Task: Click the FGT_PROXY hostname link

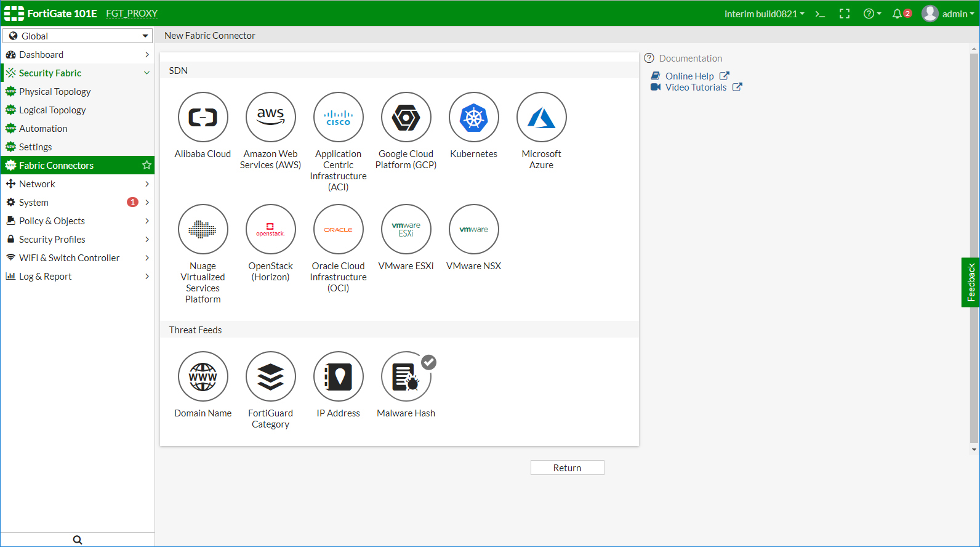Action: (132, 14)
